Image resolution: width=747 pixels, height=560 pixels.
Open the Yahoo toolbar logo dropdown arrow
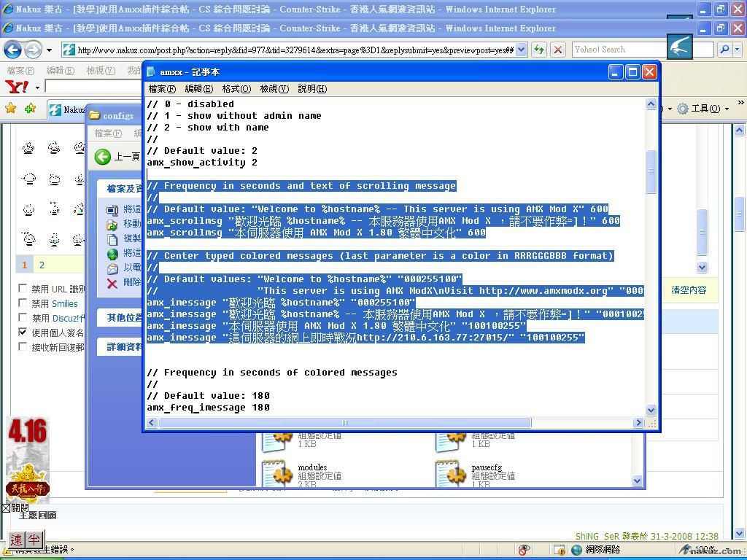click(x=37, y=87)
